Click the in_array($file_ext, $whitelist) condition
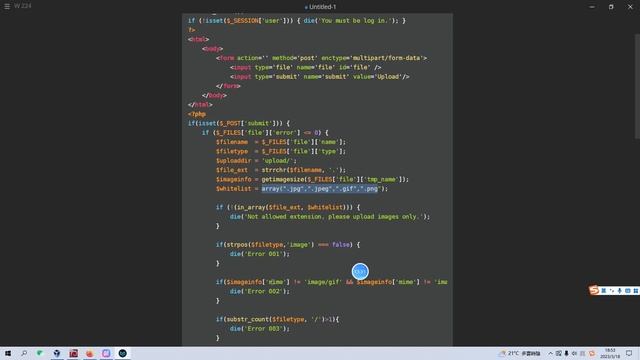This screenshot has height=360, width=640. [288, 207]
